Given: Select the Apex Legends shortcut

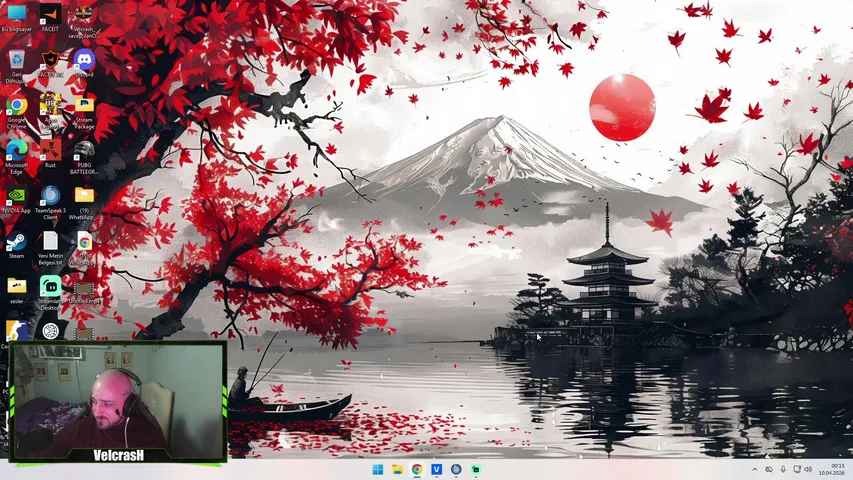Looking at the screenshot, I should (x=50, y=112).
